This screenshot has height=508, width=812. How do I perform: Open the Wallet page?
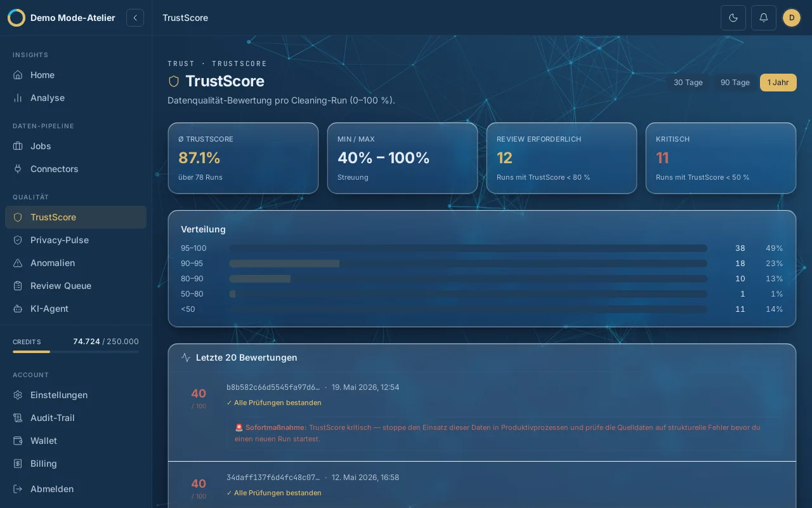coord(75,441)
